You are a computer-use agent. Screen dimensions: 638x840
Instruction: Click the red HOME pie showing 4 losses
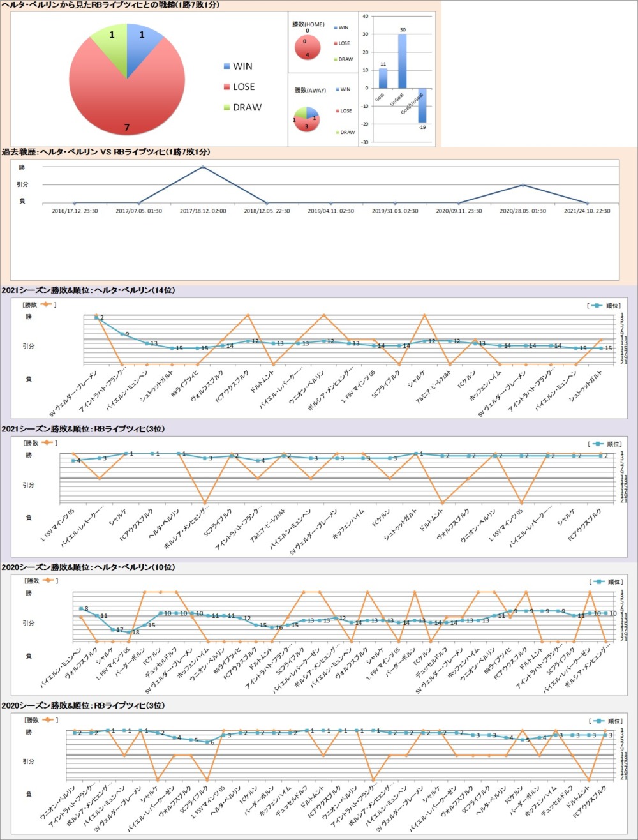click(x=306, y=49)
